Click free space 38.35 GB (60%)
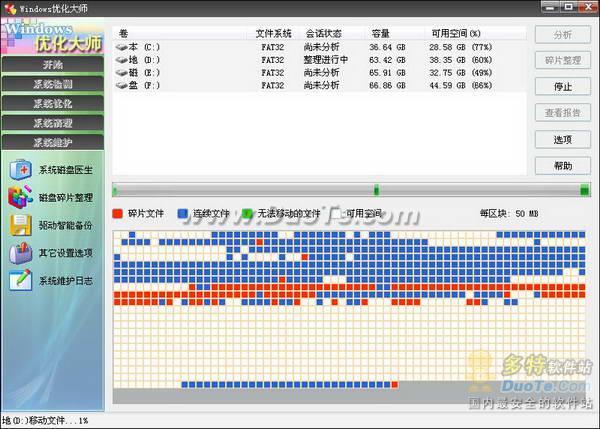The image size is (600, 429). 460,60
